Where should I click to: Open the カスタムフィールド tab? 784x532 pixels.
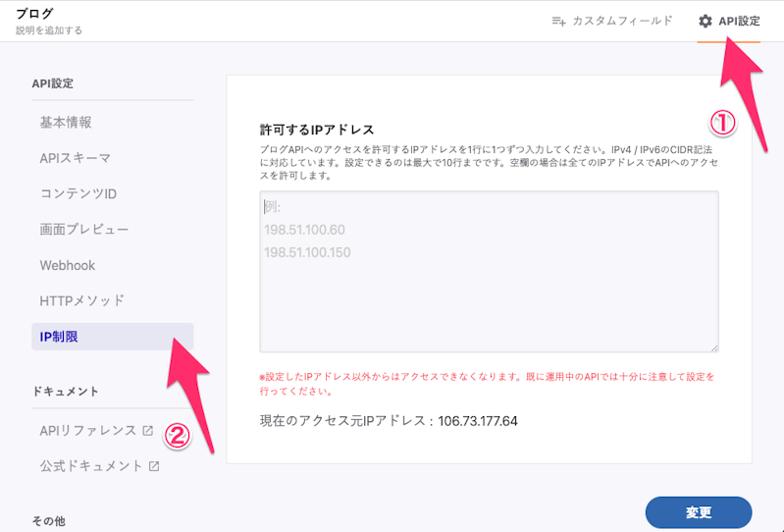point(611,21)
